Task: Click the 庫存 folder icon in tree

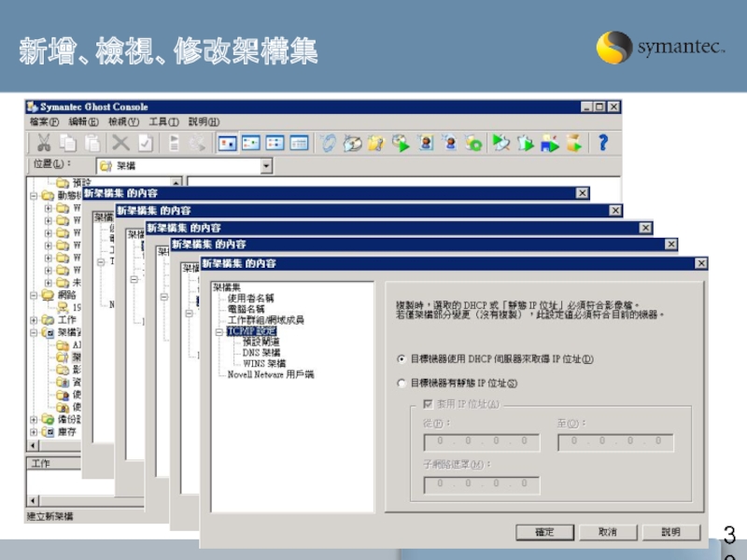Action: click(48, 432)
